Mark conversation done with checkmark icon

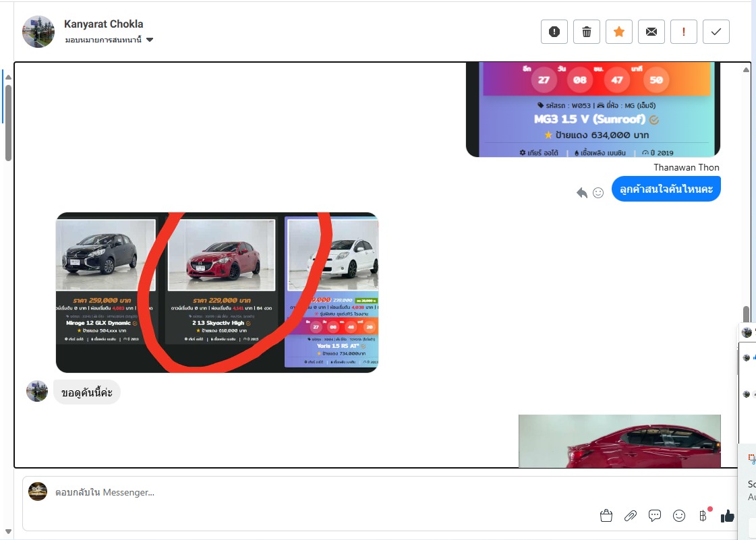pyautogui.click(x=716, y=32)
